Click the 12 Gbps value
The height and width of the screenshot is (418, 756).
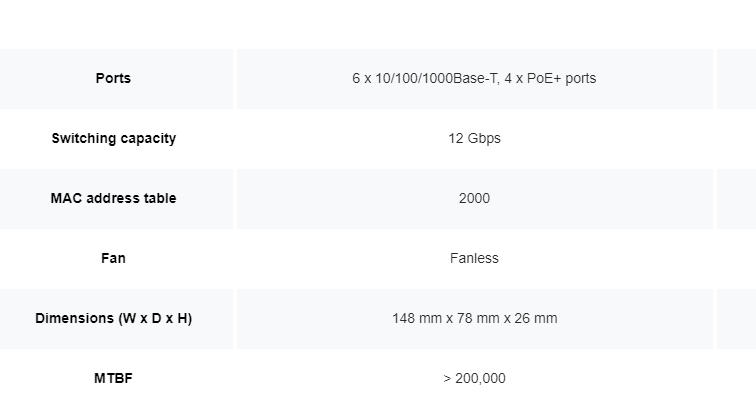click(x=474, y=138)
